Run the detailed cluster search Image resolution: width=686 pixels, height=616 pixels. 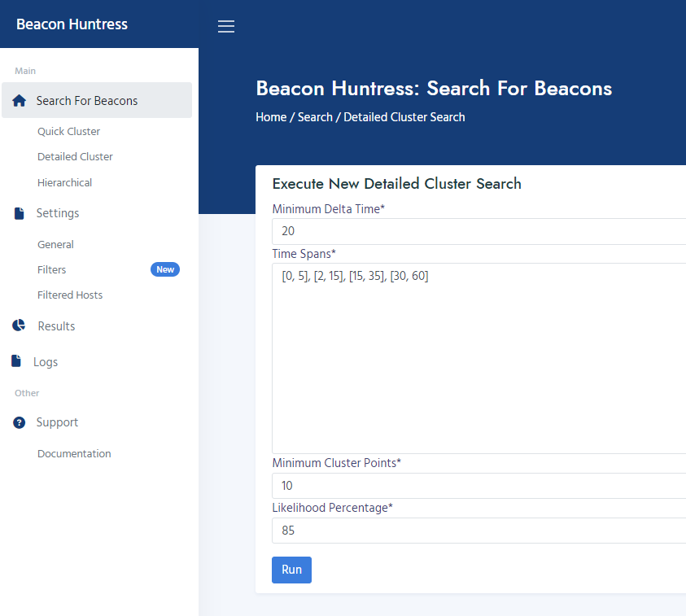coord(291,570)
